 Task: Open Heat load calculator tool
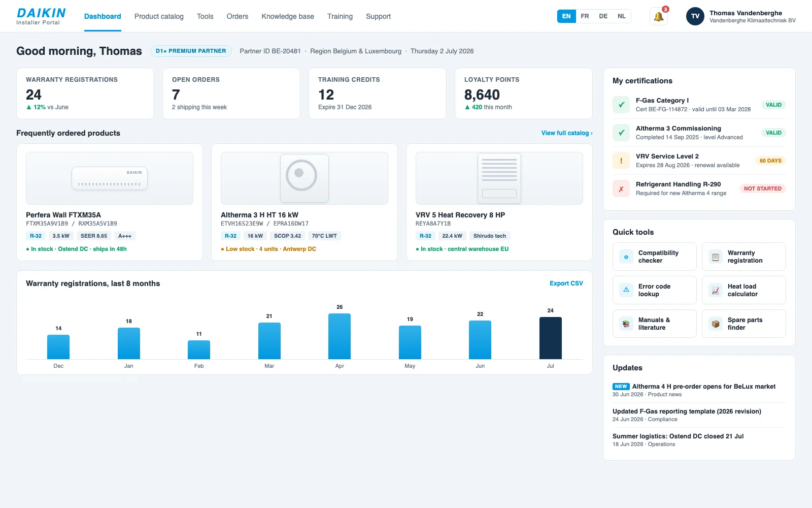point(744,290)
